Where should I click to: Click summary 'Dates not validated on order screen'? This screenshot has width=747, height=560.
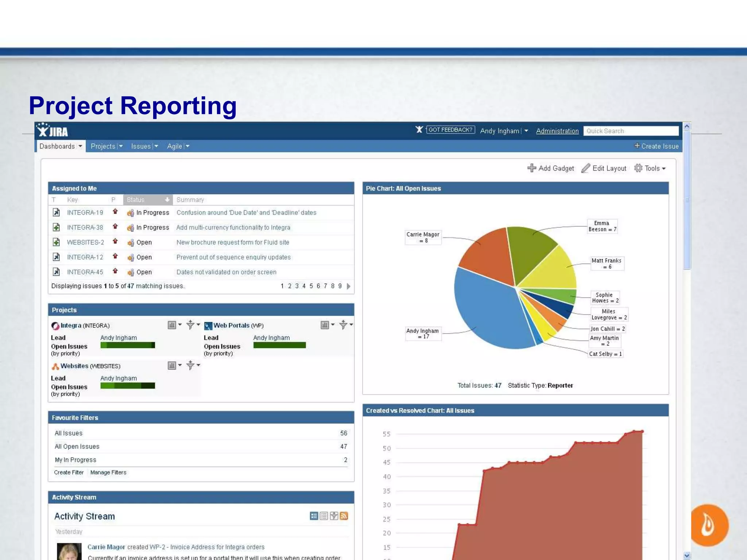[x=226, y=272]
